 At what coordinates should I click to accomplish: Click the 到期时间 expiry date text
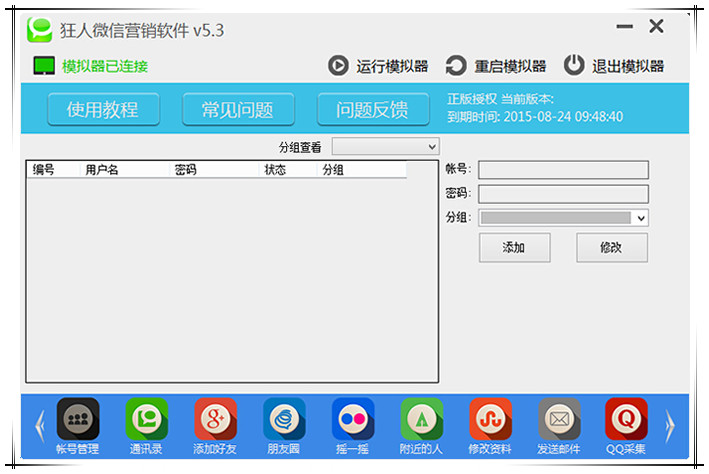click(x=535, y=117)
